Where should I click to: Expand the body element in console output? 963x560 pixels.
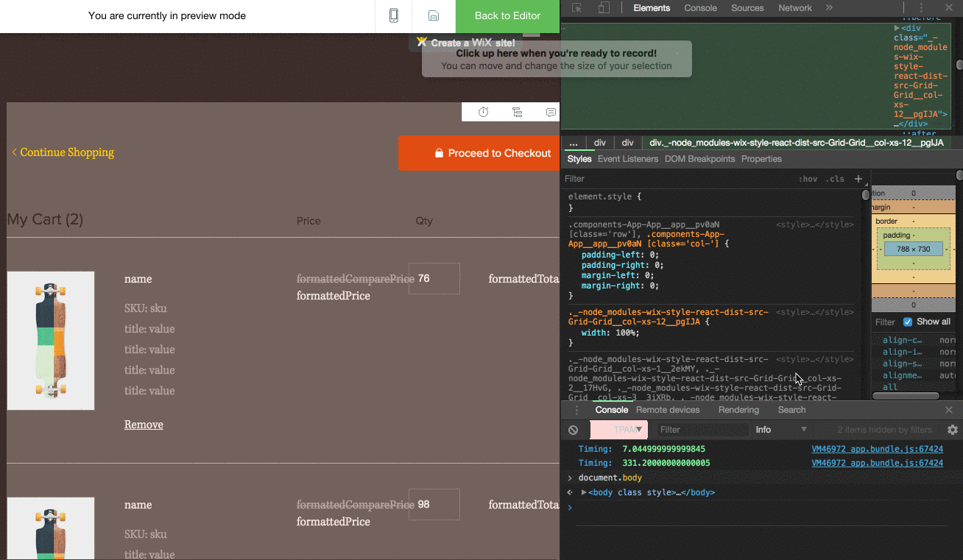(x=584, y=492)
